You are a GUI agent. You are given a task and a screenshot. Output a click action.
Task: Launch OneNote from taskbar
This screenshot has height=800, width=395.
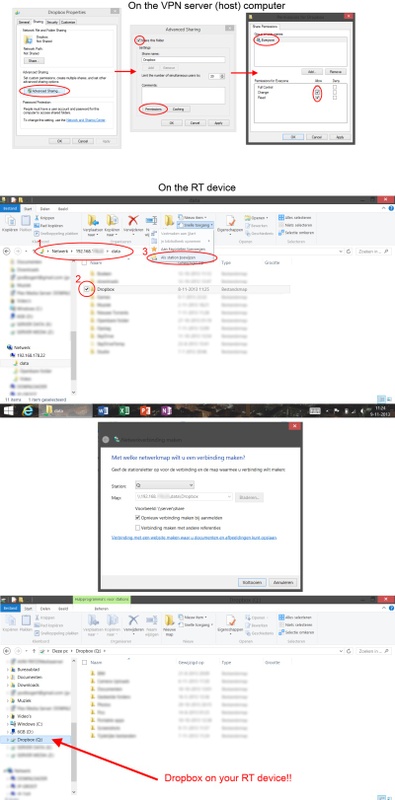point(167,411)
